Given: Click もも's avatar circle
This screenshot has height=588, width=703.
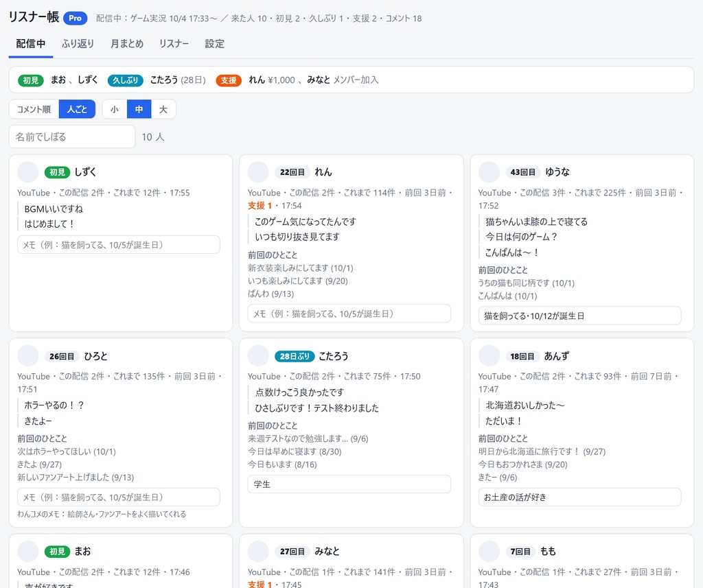Looking at the screenshot, I should click(489, 551).
